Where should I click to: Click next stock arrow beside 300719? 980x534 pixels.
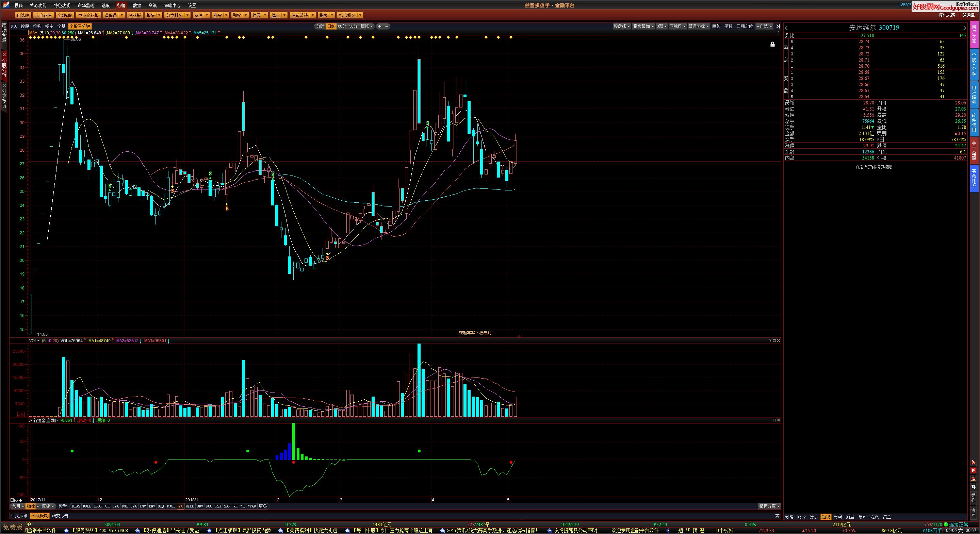[964, 28]
